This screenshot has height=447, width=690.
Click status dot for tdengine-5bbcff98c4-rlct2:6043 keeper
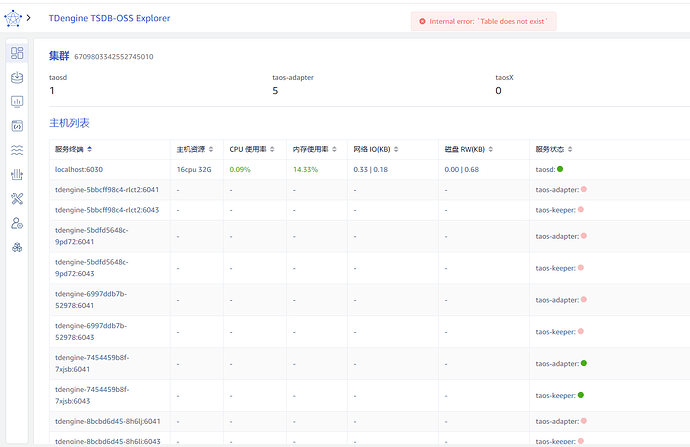pyautogui.click(x=581, y=209)
